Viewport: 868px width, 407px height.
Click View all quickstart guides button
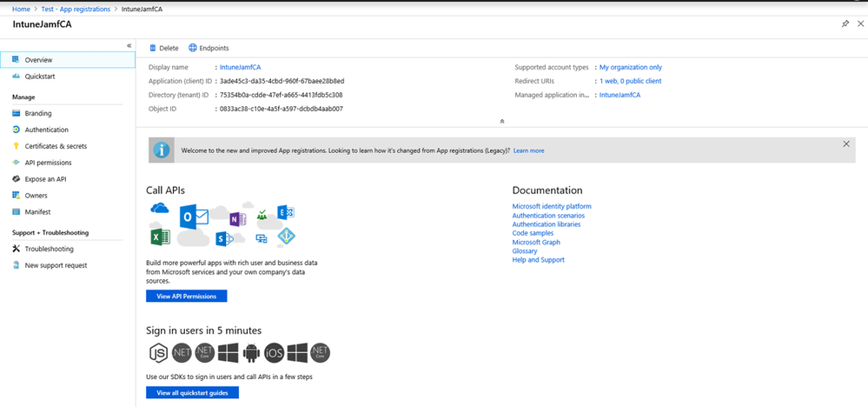coord(193,392)
